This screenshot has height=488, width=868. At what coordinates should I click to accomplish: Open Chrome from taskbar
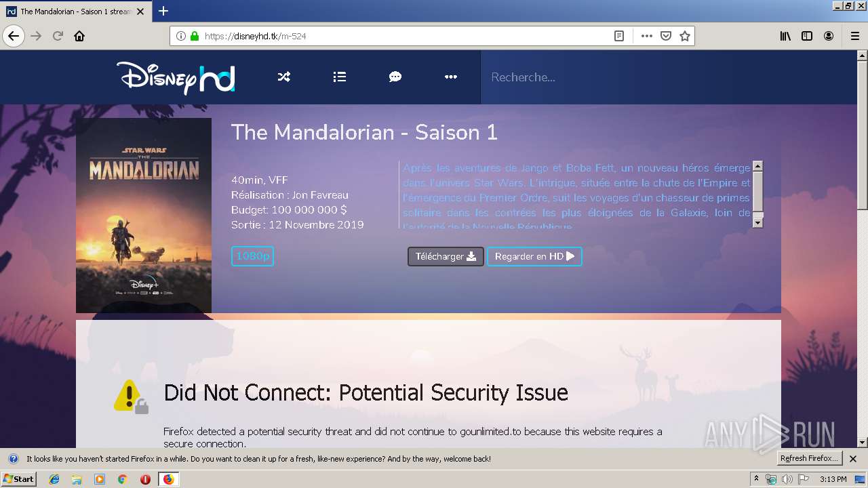click(122, 479)
